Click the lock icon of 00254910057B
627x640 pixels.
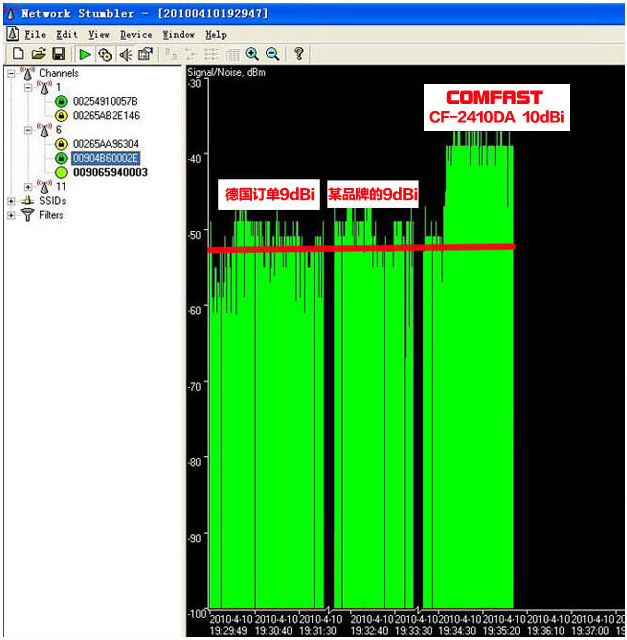(61, 101)
